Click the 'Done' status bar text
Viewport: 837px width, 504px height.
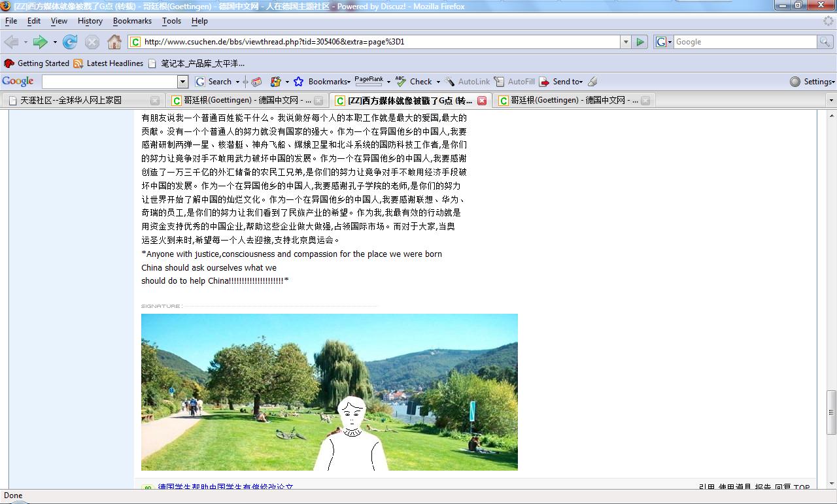point(13,496)
